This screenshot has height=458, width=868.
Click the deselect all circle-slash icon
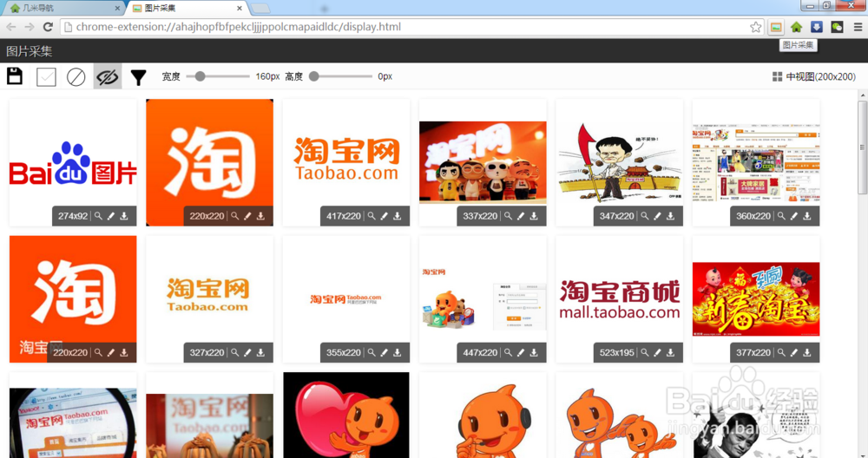point(76,77)
